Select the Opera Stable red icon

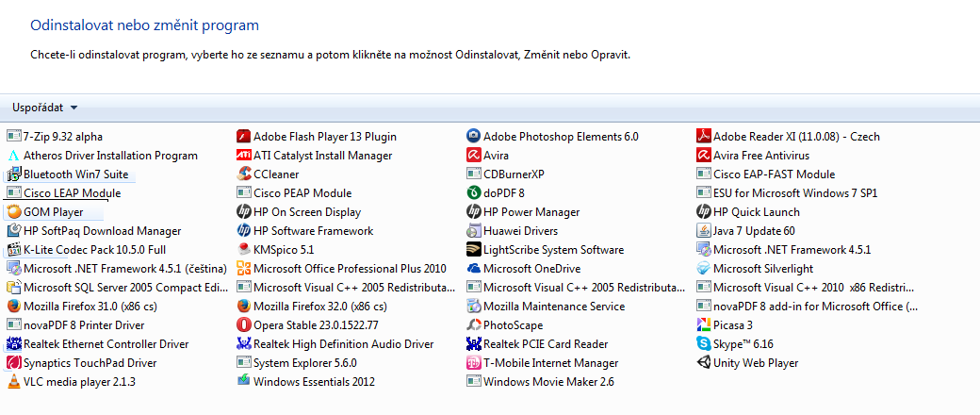tap(244, 325)
